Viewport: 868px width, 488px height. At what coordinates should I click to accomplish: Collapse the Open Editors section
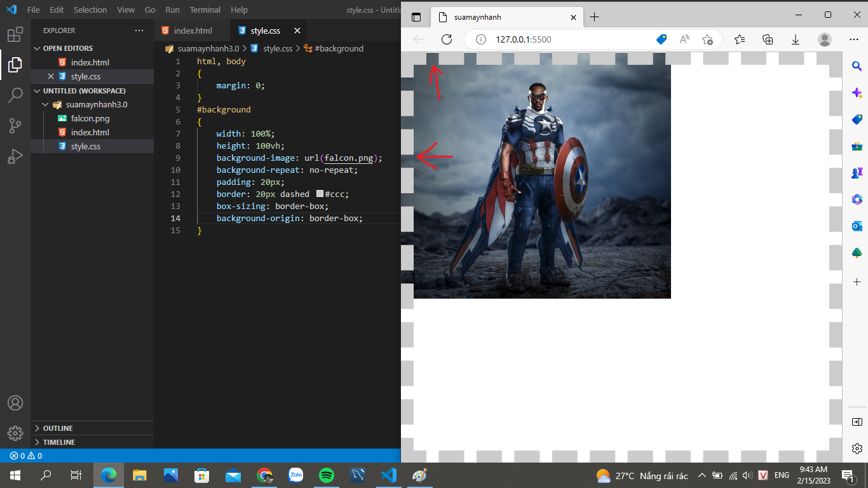[x=92, y=48]
